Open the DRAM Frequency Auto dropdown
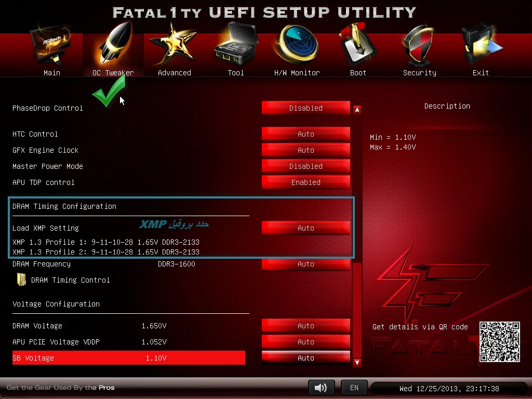 (305, 264)
